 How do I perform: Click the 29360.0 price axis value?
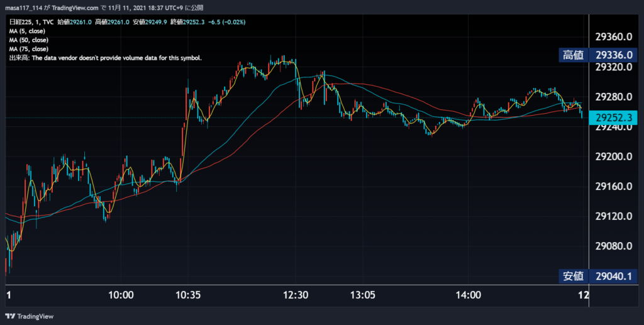(614, 37)
